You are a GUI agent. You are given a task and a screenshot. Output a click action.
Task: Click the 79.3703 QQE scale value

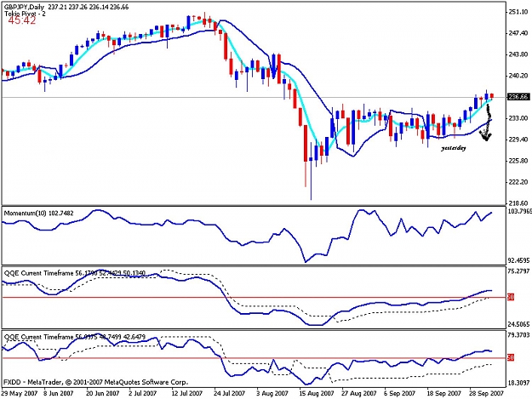pyautogui.click(x=518, y=335)
